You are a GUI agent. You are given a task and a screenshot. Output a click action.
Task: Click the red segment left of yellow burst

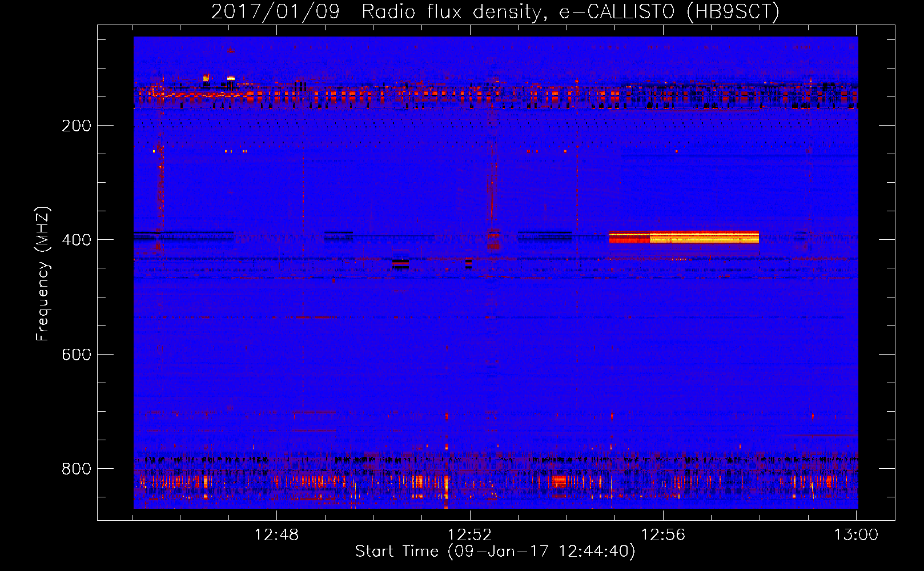pyautogui.click(x=629, y=237)
